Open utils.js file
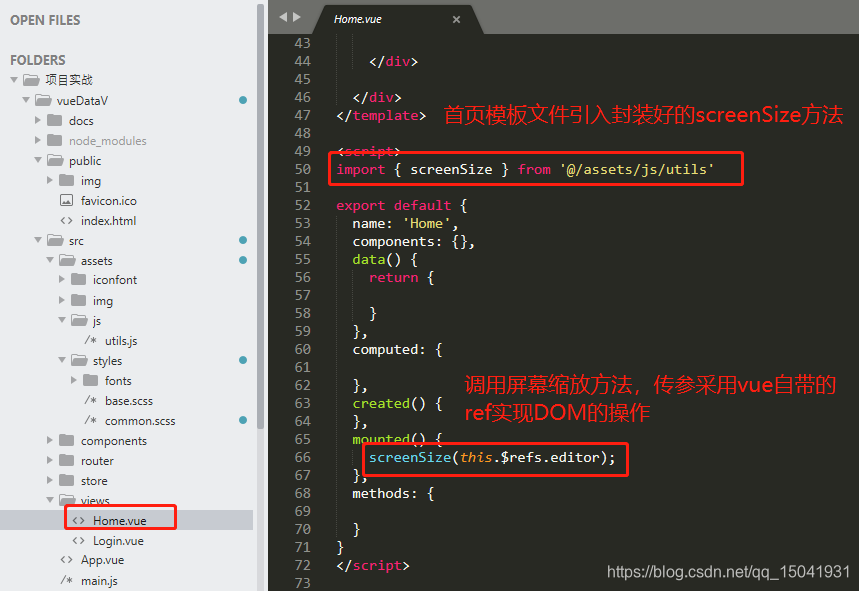Viewport: 859px width, 591px height. pyautogui.click(x=121, y=341)
